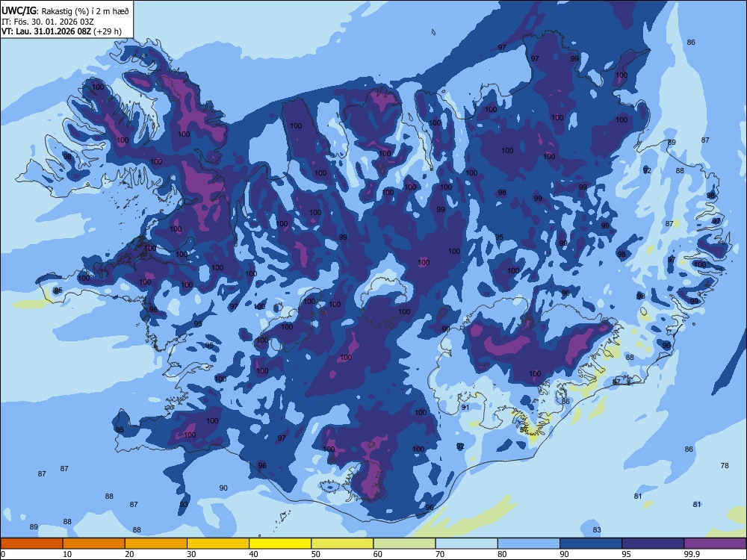This screenshot has width=747, height=560.
Task: Click the '93' humidity value on the map
Action: [184, 504]
